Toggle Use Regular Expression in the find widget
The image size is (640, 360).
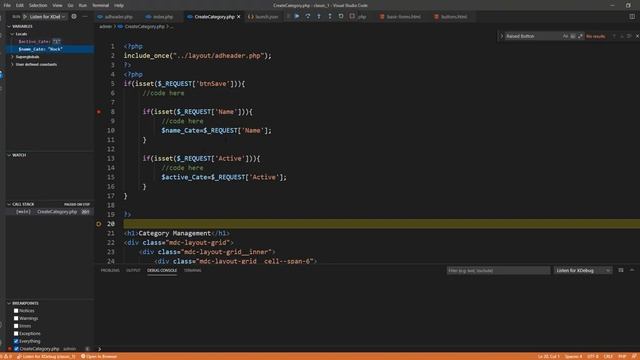(x=580, y=36)
